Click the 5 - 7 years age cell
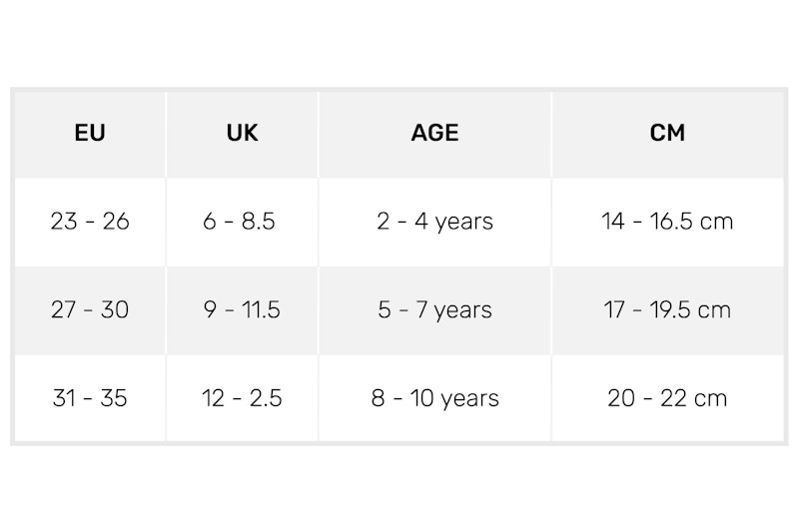The image size is (799, 532). pyautogui.click(x=434, y=310)
